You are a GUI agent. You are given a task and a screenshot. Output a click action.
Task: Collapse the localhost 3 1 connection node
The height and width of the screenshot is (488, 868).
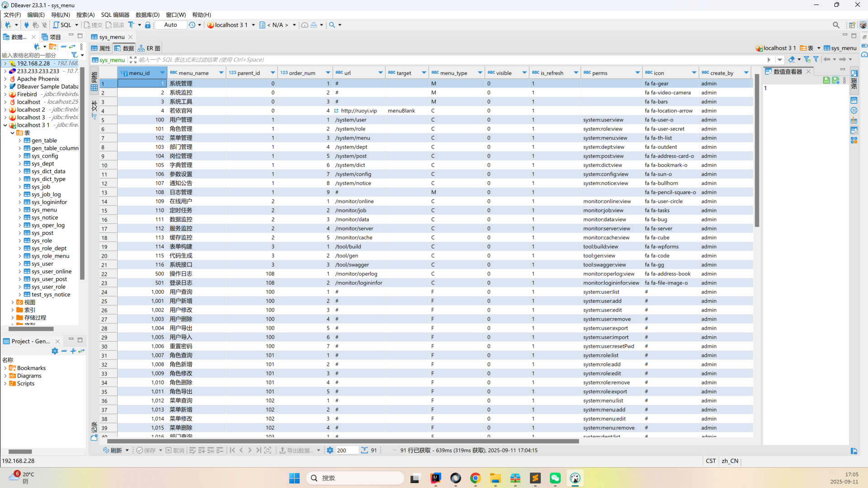click(x=5, y=125)
